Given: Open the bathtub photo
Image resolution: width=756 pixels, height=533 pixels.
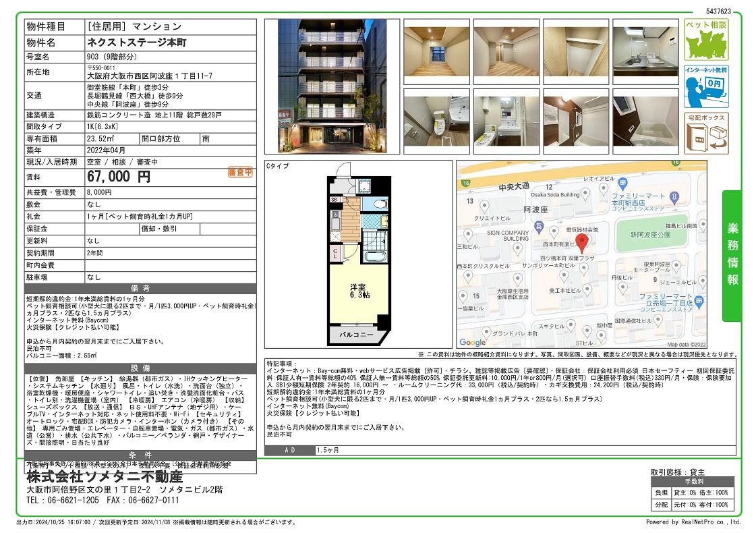Looking at the screenshot, I should [645, 121].
